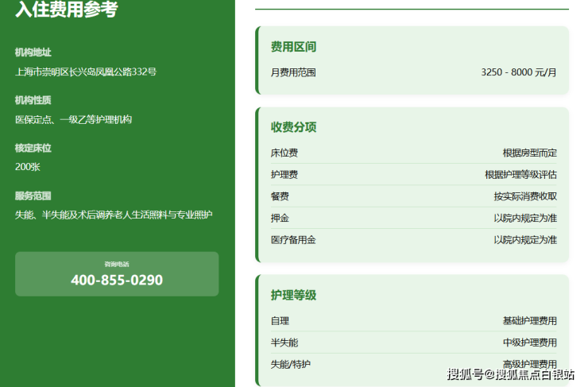Select value 按实际消费收取
Viewport: 588px width, 387px height.
(x=525, y=196)
